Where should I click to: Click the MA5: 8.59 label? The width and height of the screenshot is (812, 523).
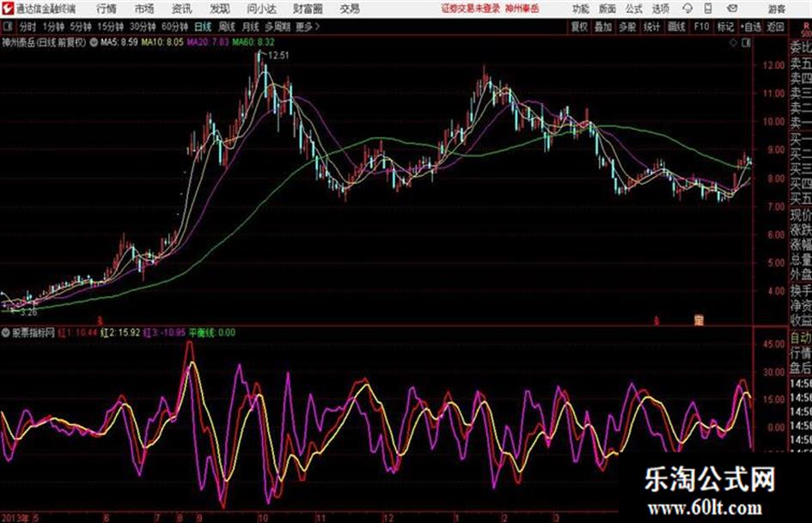[x=119, y=42]
